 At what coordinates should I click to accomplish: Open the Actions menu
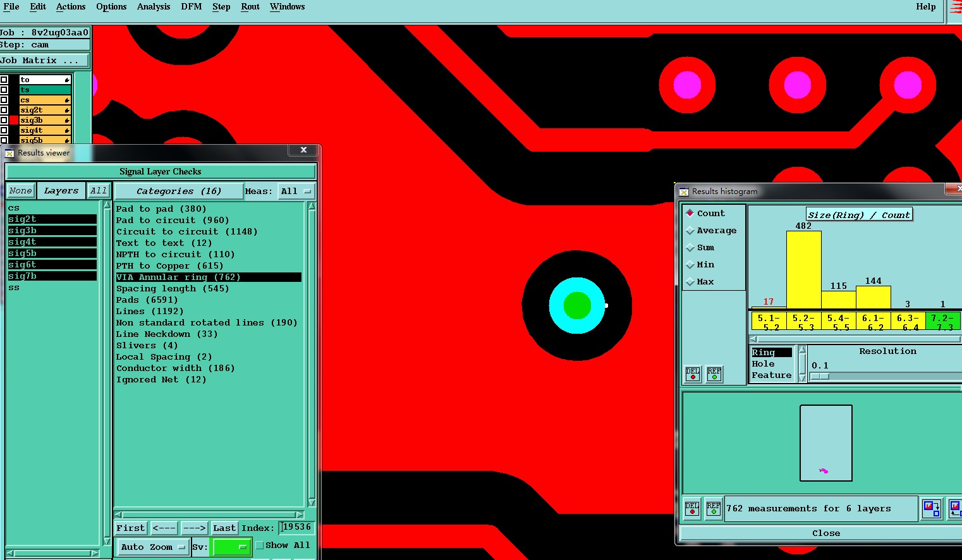pyautogui.click(x=71, y=6)
